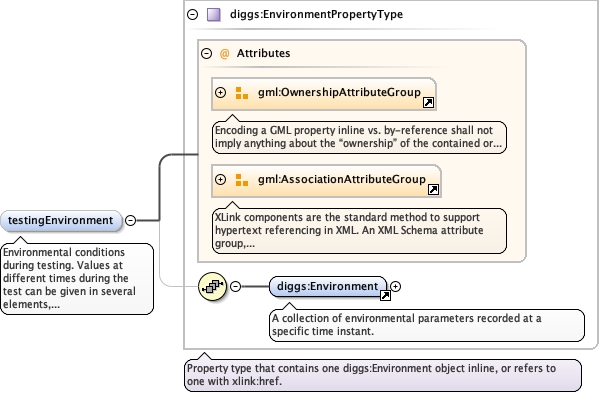Click the testingEnvironment description annotation
Viewport: 600px width, 395px height.
pyautogui.click(x=77, y=279)
